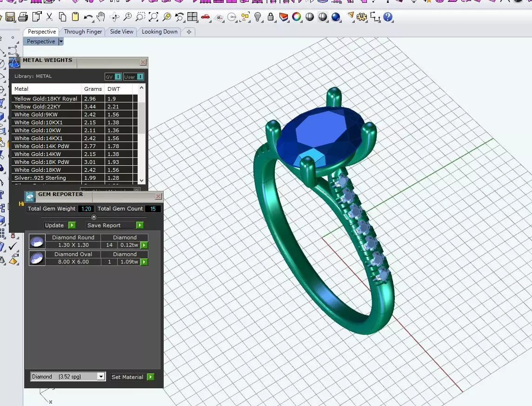Switch to the Through Finger tab
The height and width of the screenshot is (406, 532).
click(83, 32)
